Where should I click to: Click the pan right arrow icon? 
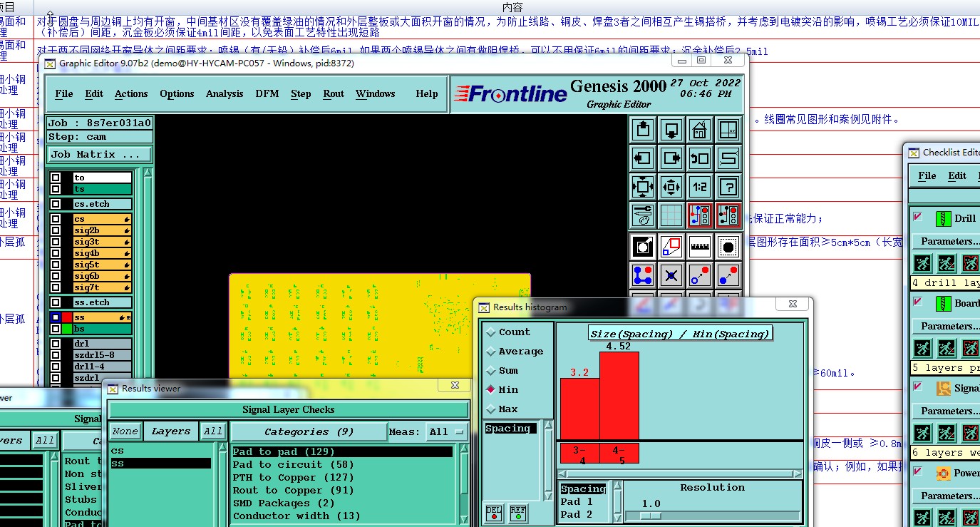tap(671, 158)
